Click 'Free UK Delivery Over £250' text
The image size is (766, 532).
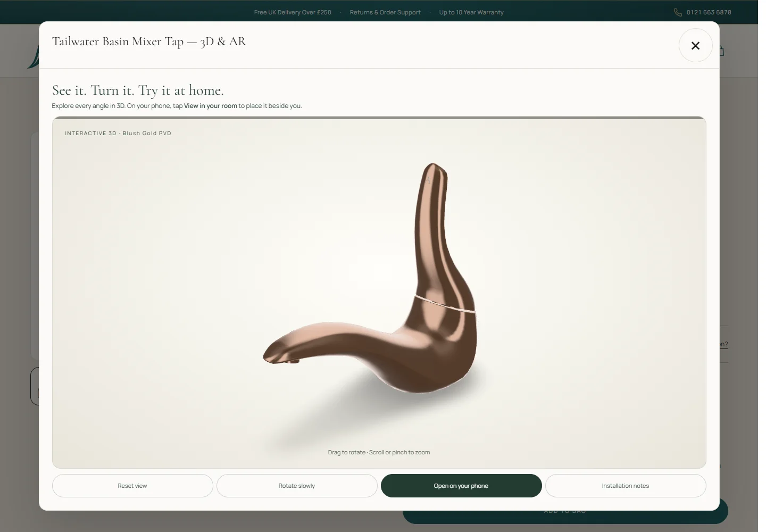293,12
